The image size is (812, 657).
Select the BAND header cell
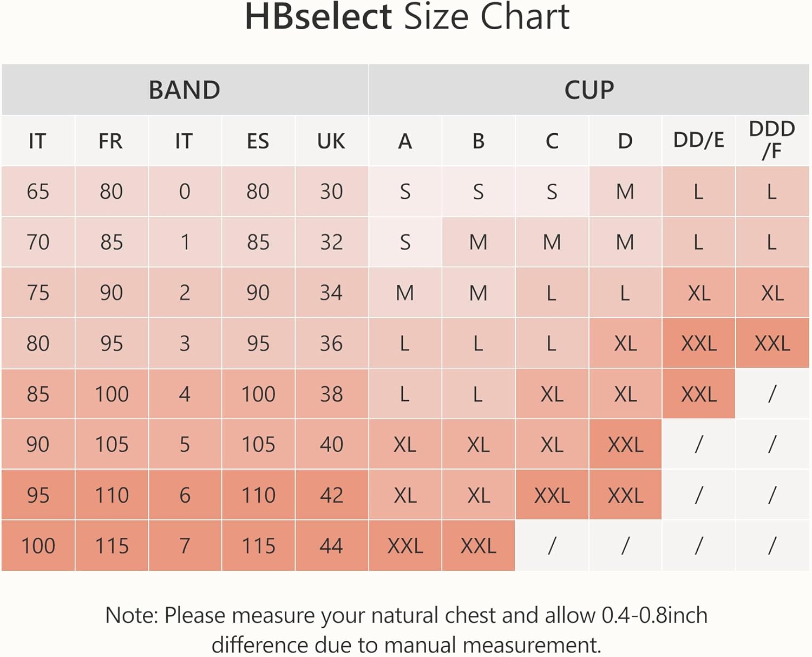(x=185, y=90)
